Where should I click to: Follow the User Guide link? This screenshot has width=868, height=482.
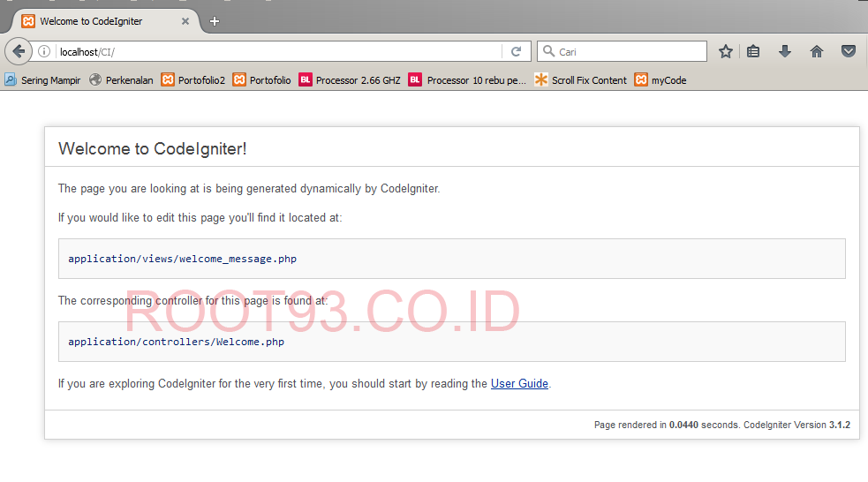[519, 383]
